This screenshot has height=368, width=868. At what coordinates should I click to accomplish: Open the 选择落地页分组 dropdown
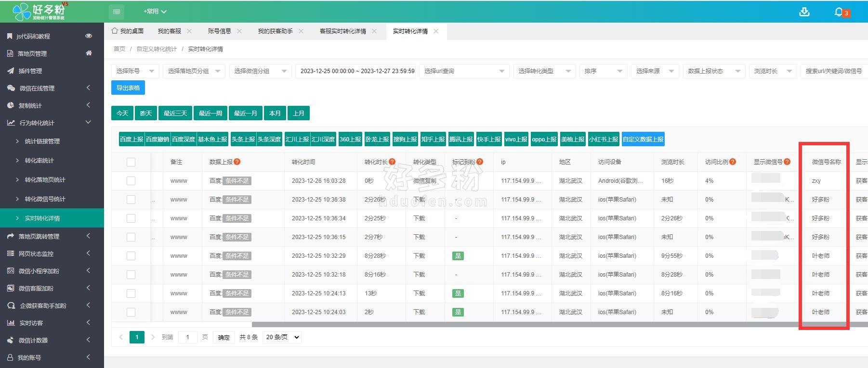click(x=194, y=71)
